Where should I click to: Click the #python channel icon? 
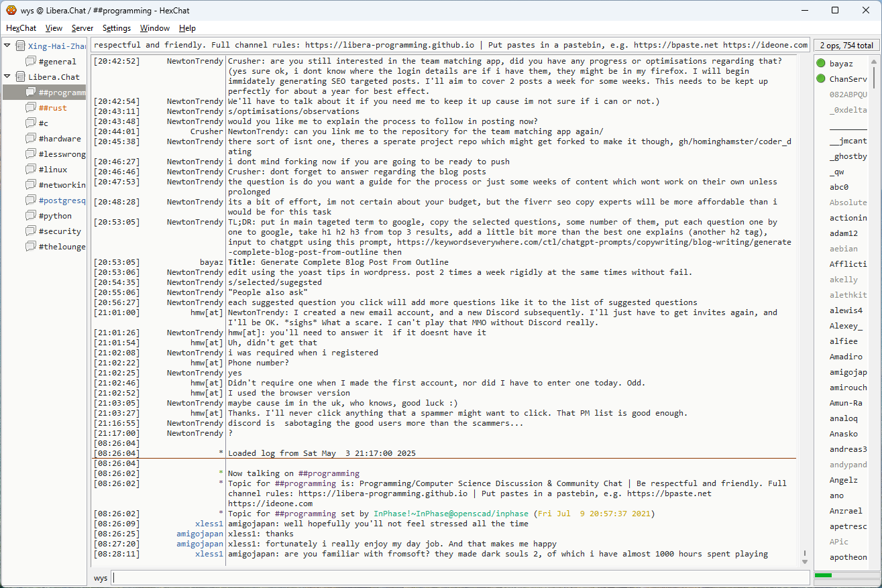click(x=31, y=216)
